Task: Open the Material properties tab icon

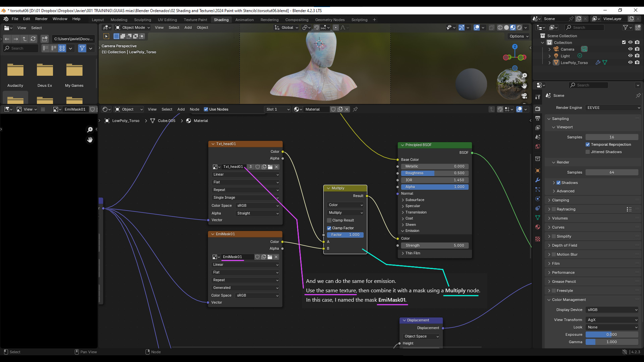Action: point(538,227)
